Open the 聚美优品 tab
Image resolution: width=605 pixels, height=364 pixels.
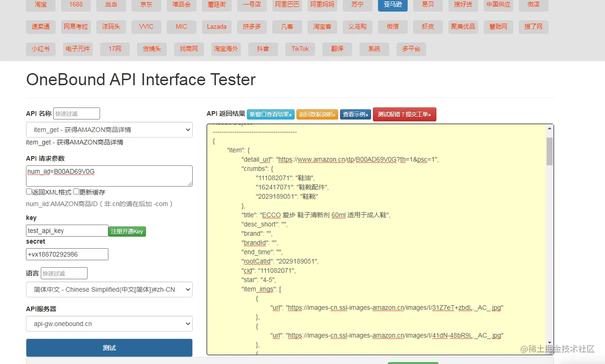[463, 27]
